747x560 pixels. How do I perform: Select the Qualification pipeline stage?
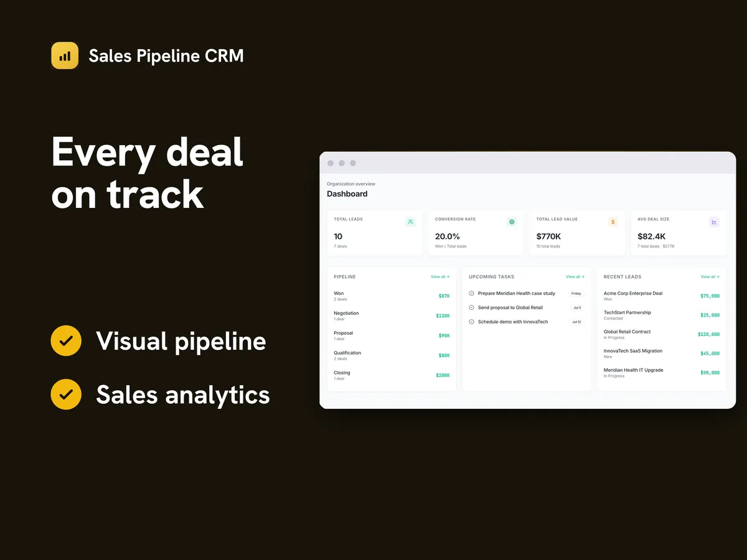click(x=392, y=356)
